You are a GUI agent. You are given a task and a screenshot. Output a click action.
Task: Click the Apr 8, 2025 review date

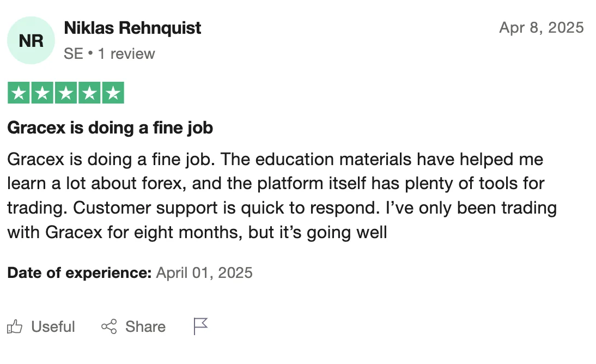[542, 28]
